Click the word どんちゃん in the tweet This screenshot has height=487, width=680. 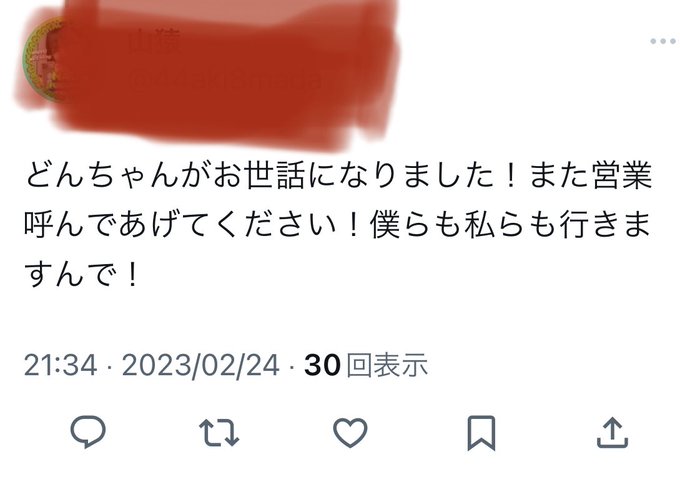tap(102, 175)
